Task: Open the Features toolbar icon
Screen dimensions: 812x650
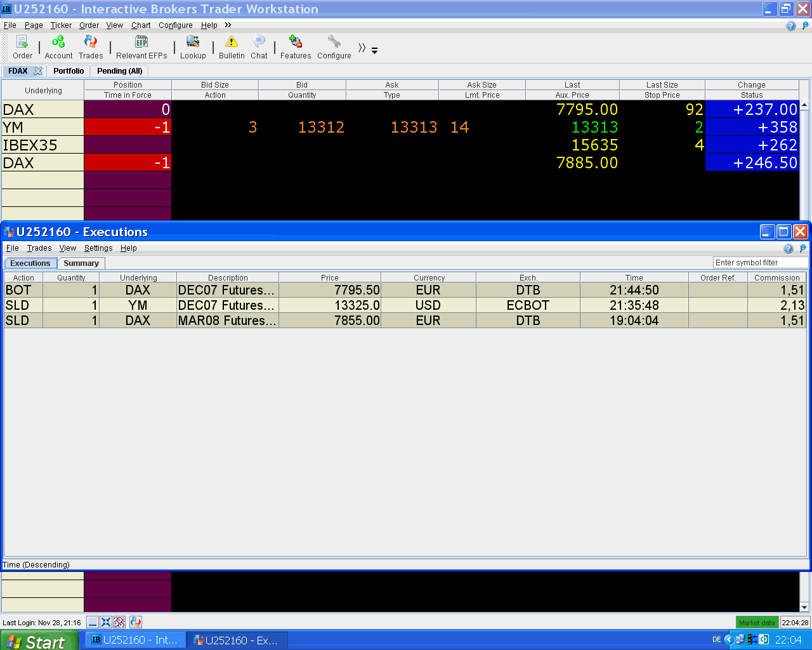Action: click(296, 48)
